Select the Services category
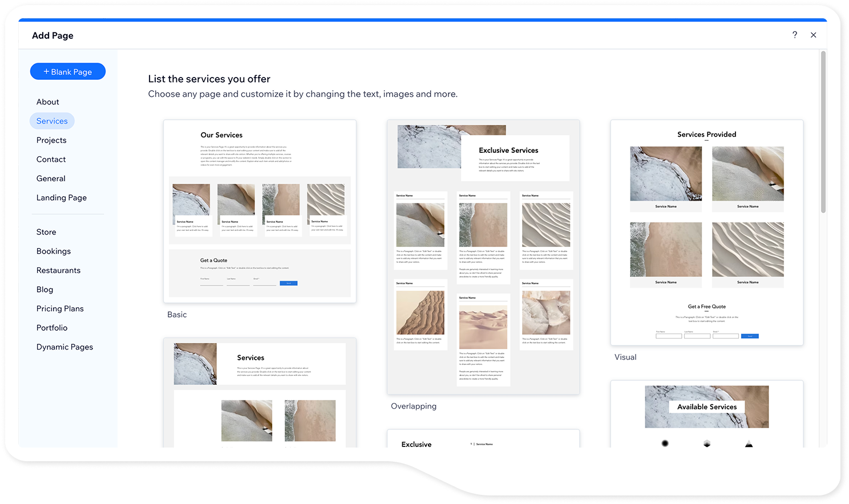Image resolution: width=849 pixels, height=504 pixels. pos(52,121)
